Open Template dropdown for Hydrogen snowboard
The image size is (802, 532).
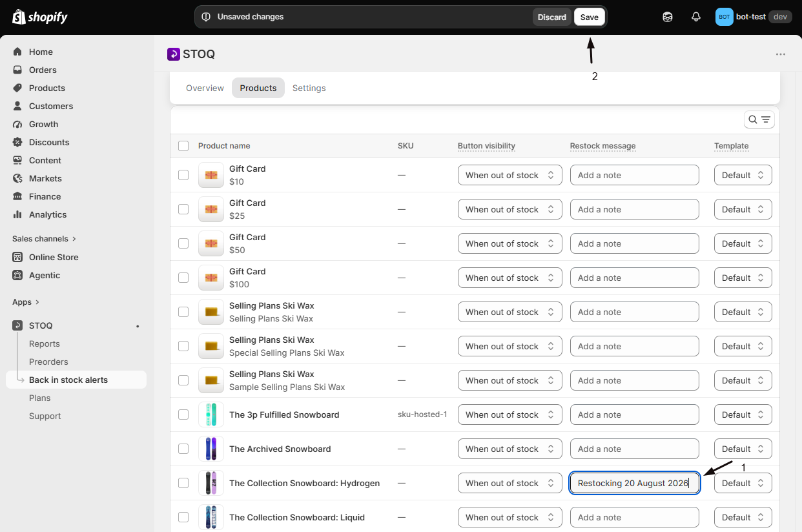click(x=743, y=483)
